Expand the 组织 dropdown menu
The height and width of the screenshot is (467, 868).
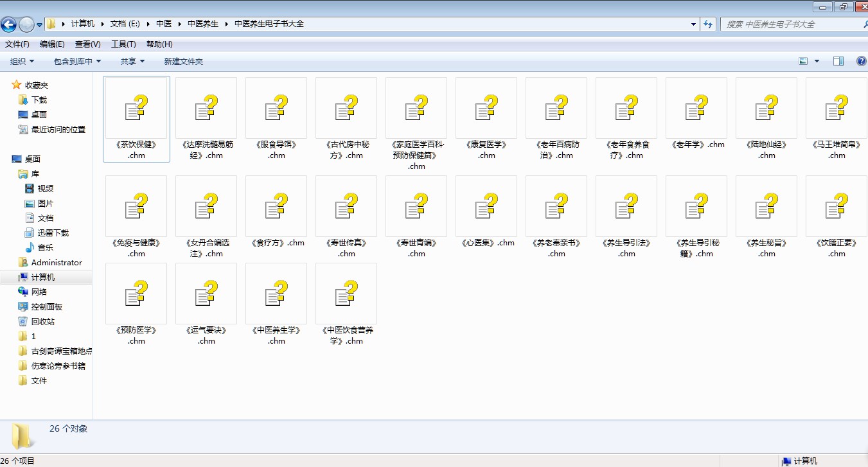coord(22,61)
